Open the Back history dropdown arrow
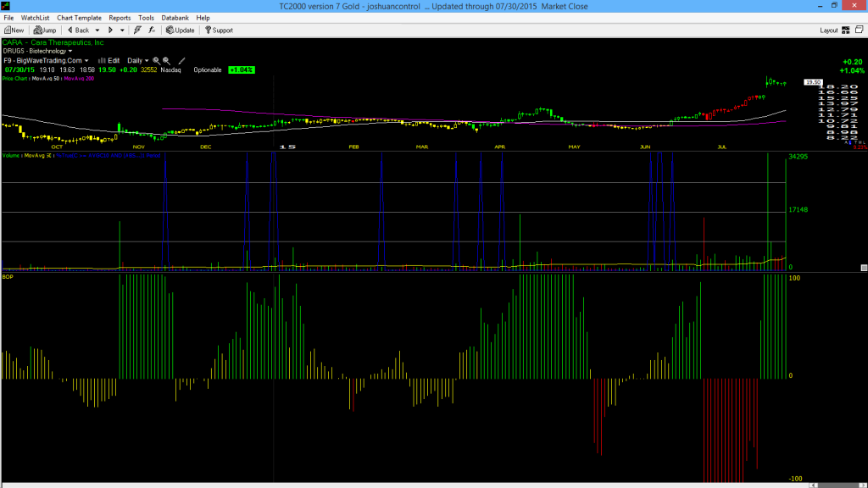The width and height of the screenshot is (868, 488). click(x=97, y=30)
